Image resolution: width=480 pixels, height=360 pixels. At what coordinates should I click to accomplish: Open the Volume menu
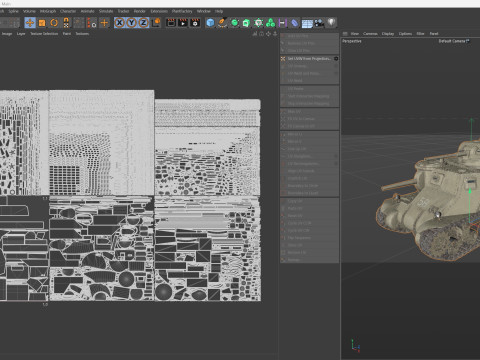tap(29, 11)
